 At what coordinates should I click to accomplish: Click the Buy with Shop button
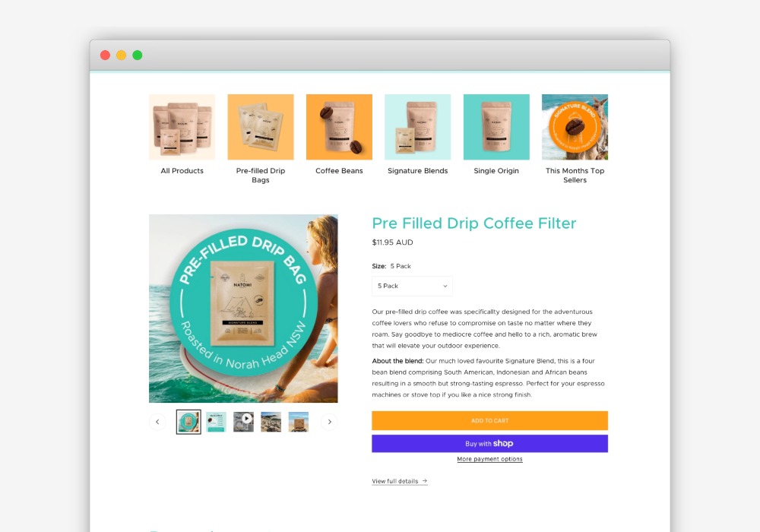click(490, 443)
